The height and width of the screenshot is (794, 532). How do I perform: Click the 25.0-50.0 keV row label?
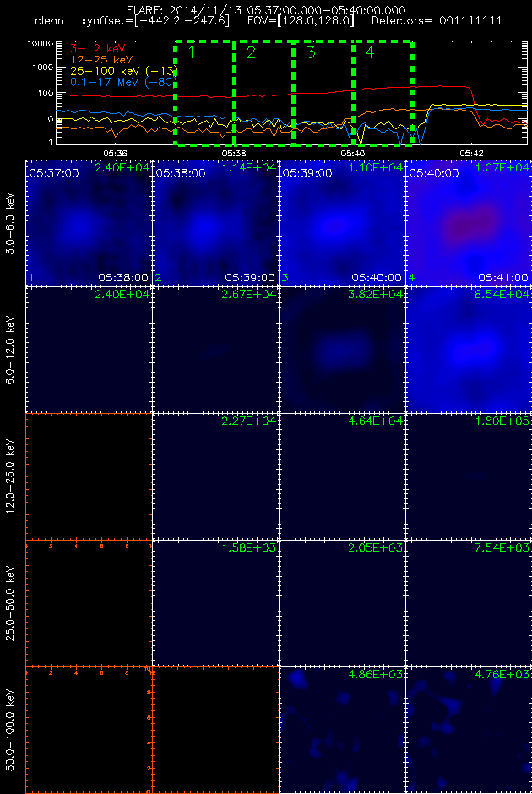coord(11,602)
